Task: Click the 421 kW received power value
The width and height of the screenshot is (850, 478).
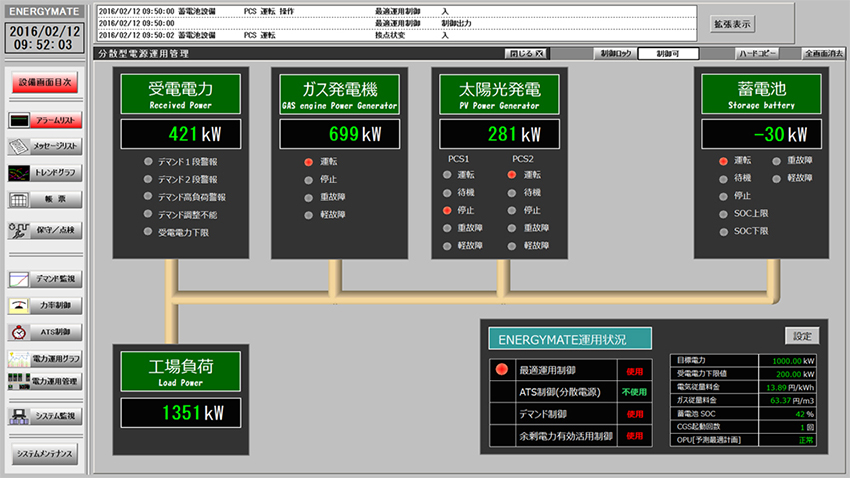Action: point(181,134)
